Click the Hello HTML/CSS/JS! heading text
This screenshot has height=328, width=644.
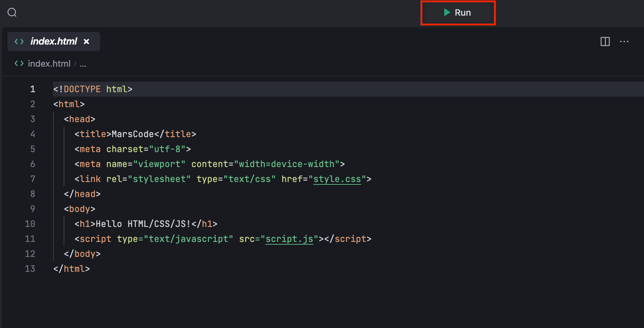pos(143,224)
